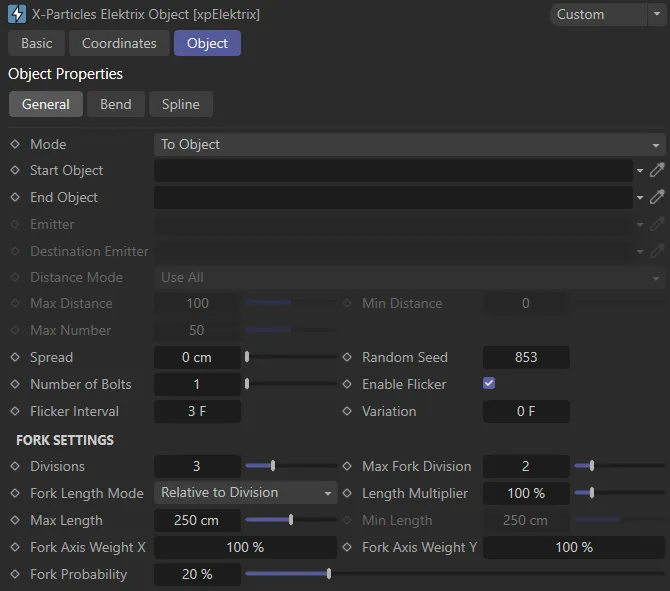Screen dimensions: 670x591
Task: Click the Elektrix lightning bolt object icon
Action: (16, 15)
